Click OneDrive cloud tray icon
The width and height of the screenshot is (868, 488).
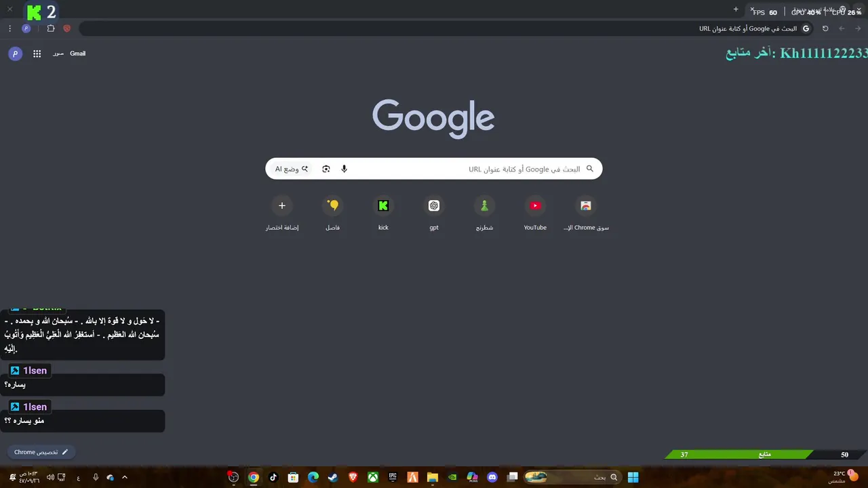click(x=110, y=477)
